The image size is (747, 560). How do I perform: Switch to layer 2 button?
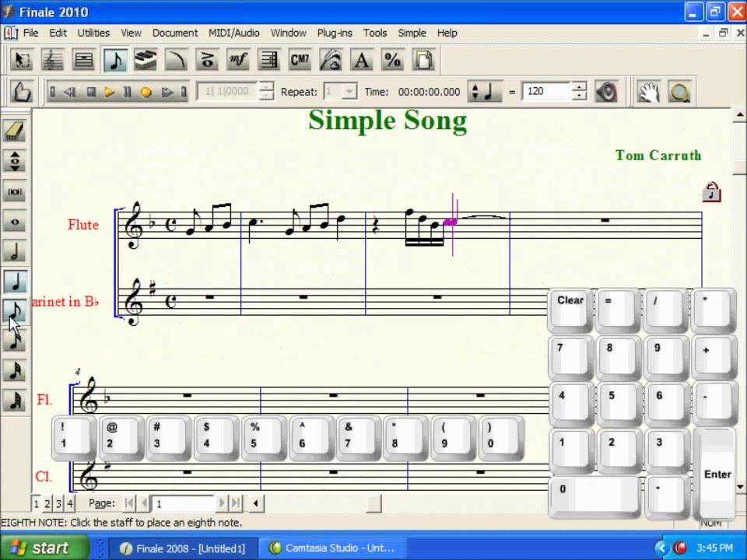coord(47,503)
